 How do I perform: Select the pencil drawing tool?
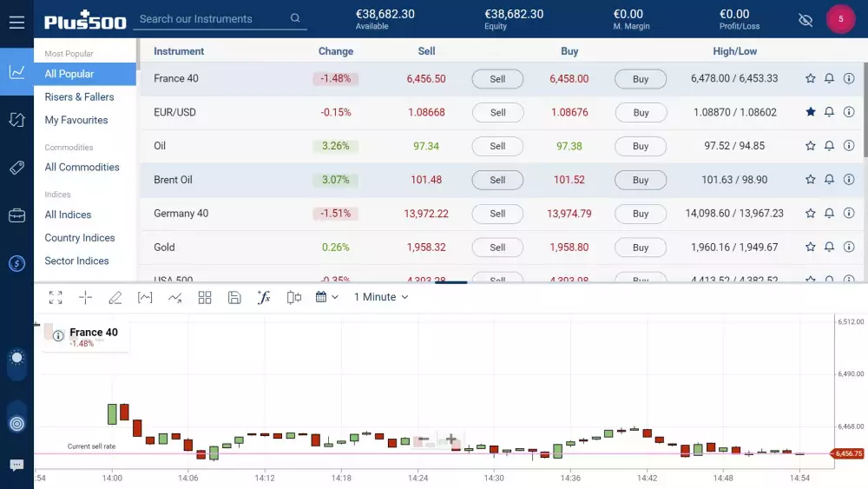click(x=115, y=297)
